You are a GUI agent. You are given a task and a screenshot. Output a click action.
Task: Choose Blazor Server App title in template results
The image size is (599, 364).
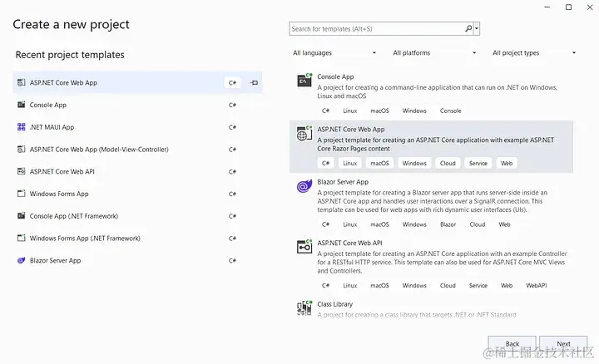coord(343,182)
